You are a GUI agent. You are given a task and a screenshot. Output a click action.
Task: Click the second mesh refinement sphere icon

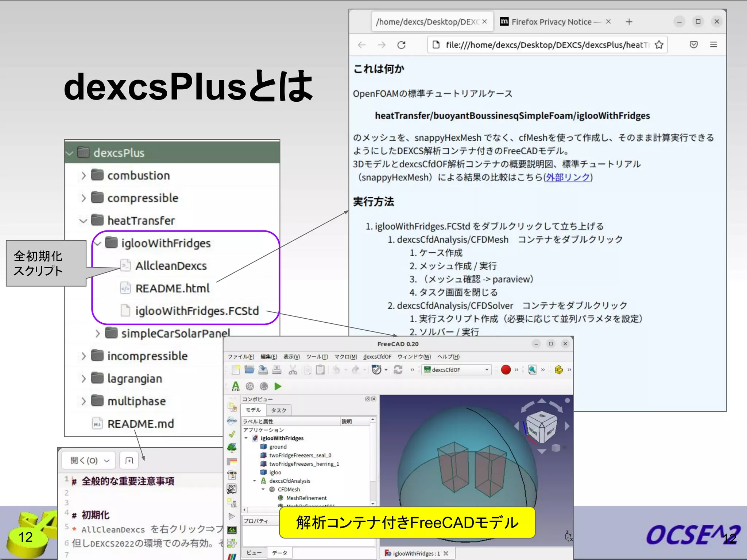[264, 386]
